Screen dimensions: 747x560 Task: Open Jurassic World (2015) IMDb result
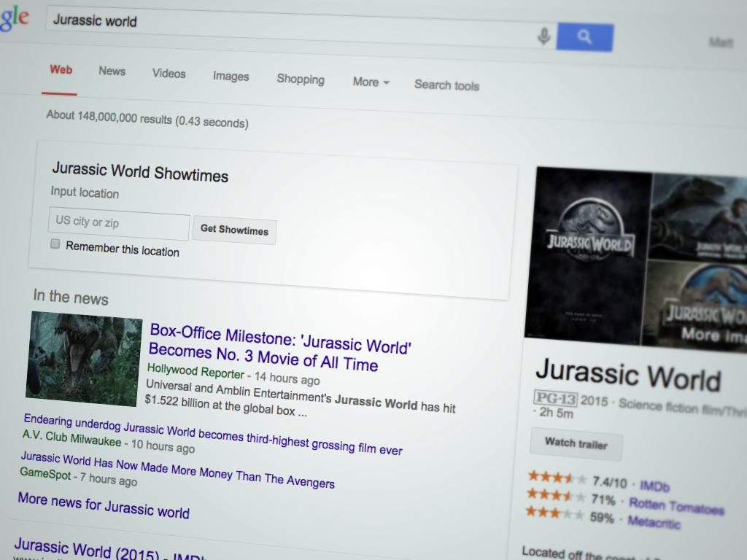pyautogui.click(x=109, y=550)
